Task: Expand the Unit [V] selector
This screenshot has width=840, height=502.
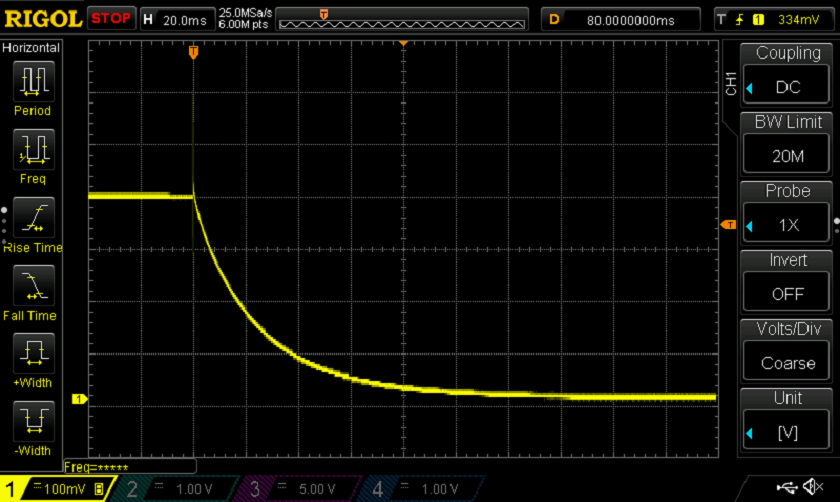Action: click(787, 432)
